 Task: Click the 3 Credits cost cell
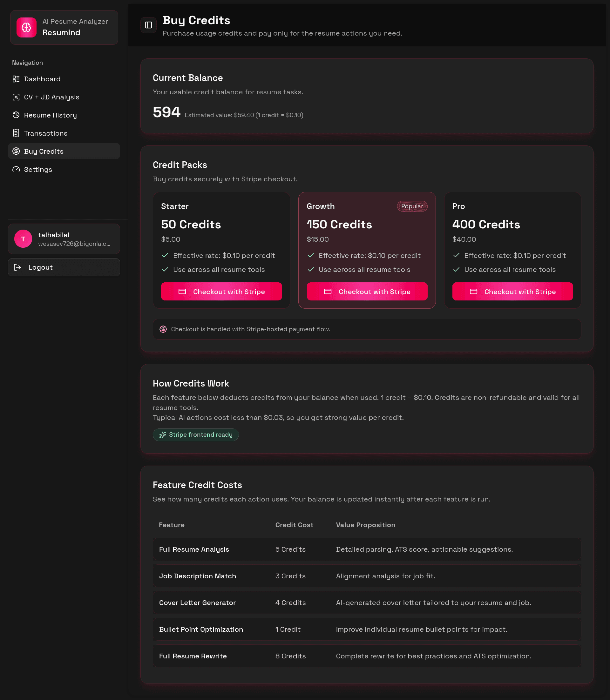[x=291, y=576]
